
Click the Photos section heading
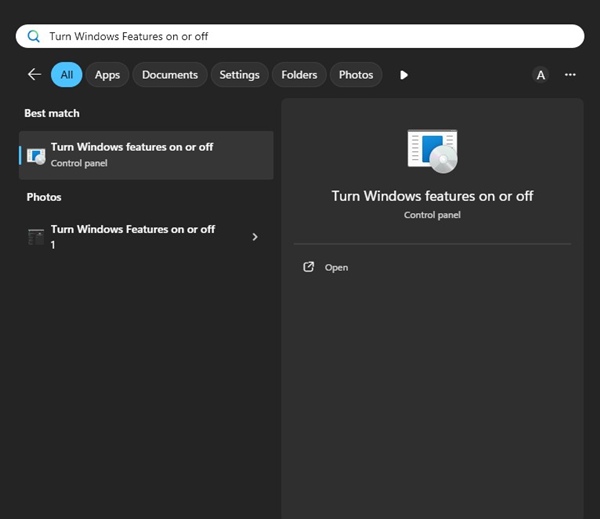[44, 197]
